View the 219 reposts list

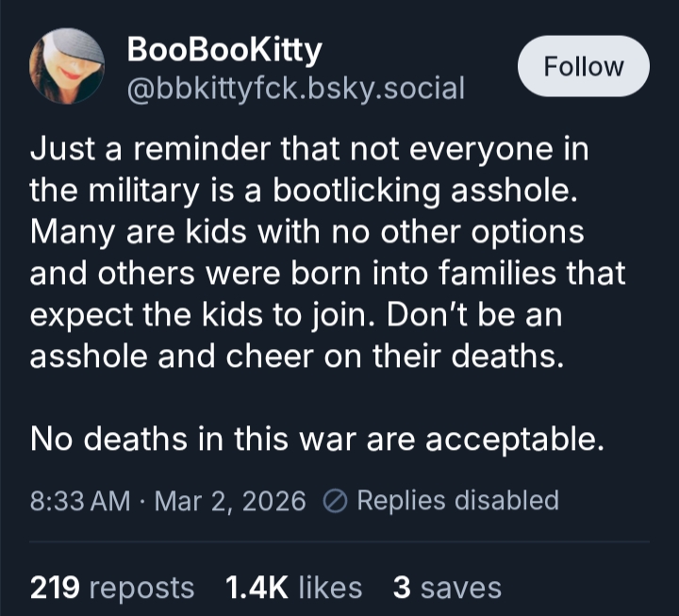112,588
